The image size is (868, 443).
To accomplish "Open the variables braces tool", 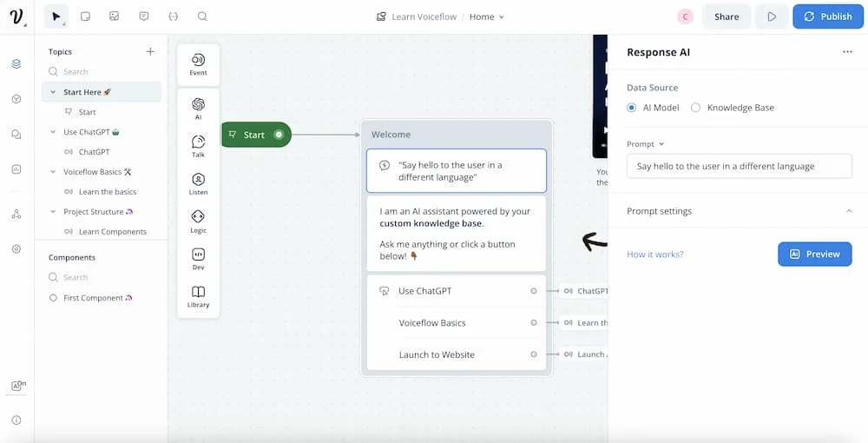I will [174, 17].
